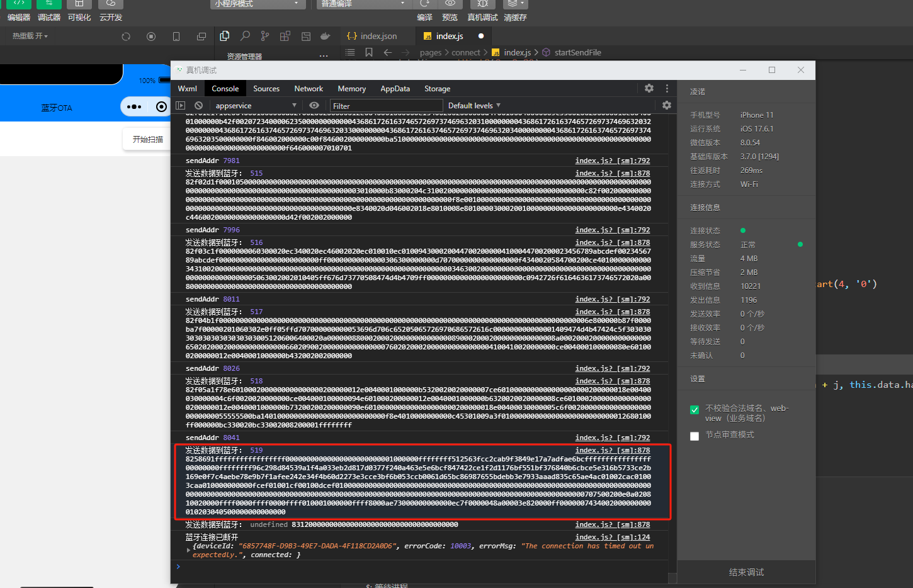Click the console prompt input line

point(422,567)
